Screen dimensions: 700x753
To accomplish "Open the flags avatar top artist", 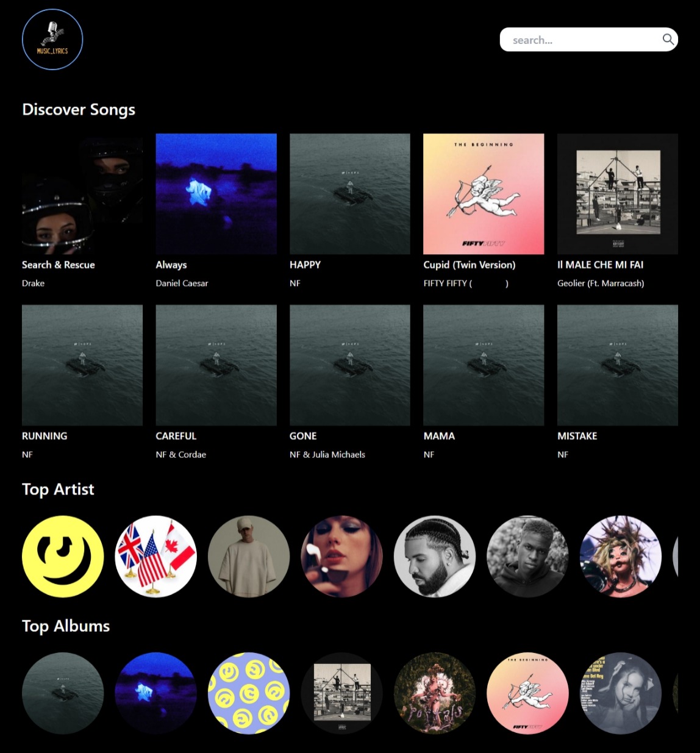I will point(155,557).
